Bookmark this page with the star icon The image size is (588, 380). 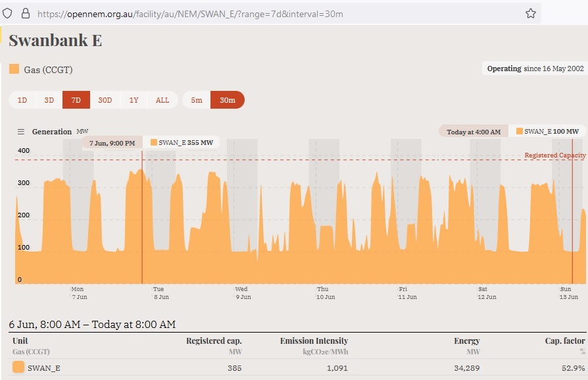tap(530, 14)
